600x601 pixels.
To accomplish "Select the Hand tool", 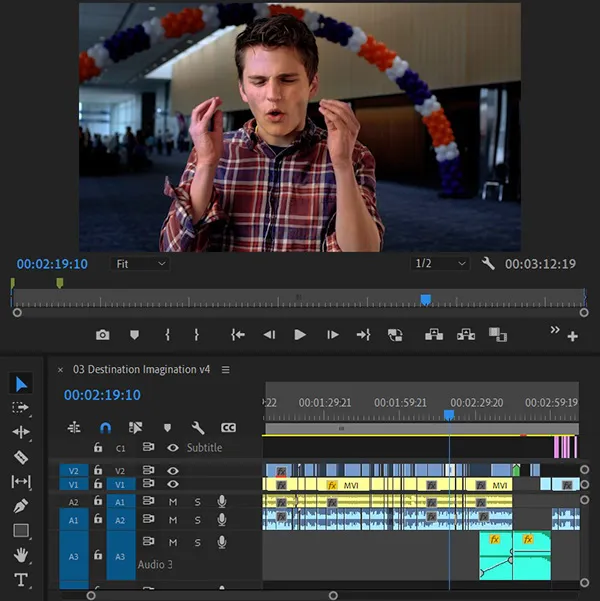I will click(x=21, y=555).
